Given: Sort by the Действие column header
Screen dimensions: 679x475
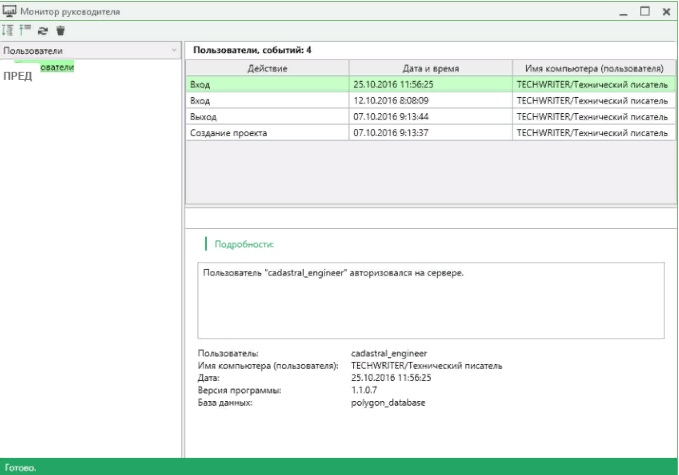Looking at the screenshot, I should [x=266, y=68].
